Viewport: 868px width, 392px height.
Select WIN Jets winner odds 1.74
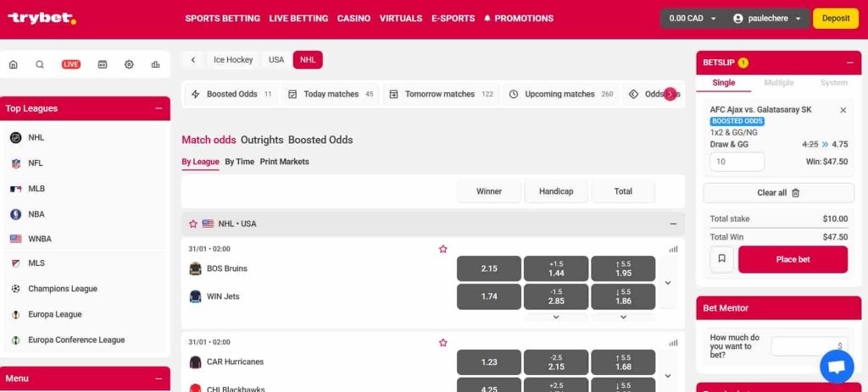point(489,296)
